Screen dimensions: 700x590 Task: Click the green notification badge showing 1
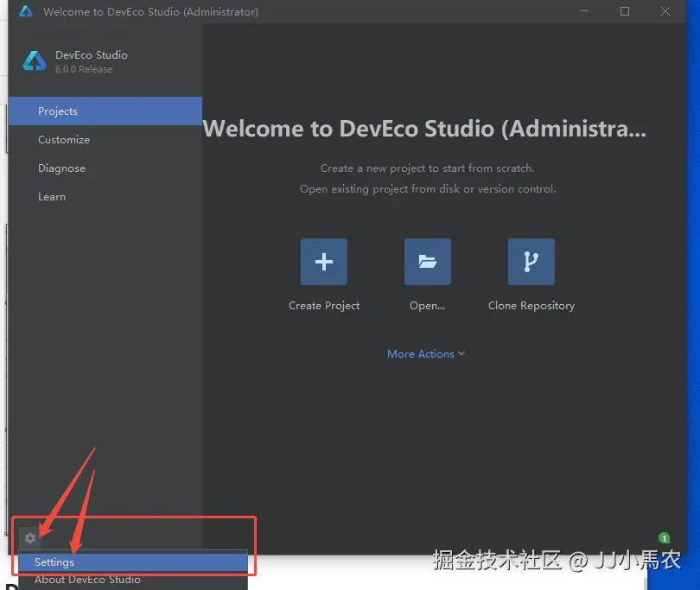pos(664,538)
